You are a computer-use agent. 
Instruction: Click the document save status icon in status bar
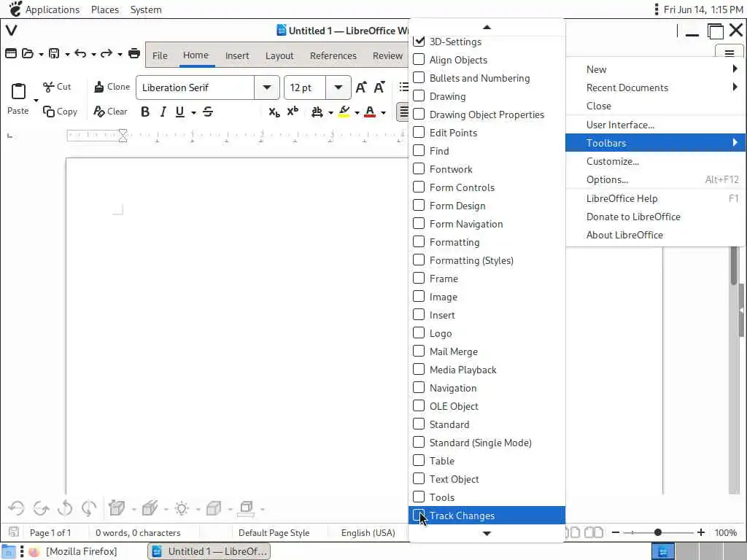click(14, 532)
